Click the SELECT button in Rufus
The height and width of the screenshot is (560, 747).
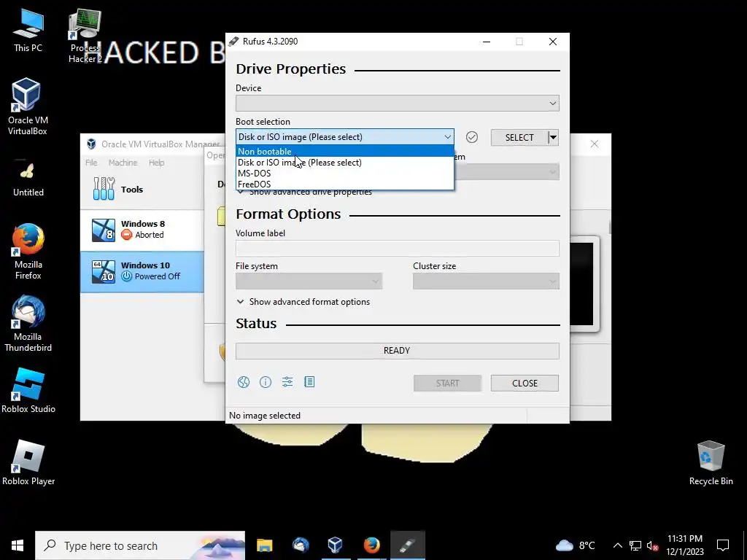(x=519, y=138)
